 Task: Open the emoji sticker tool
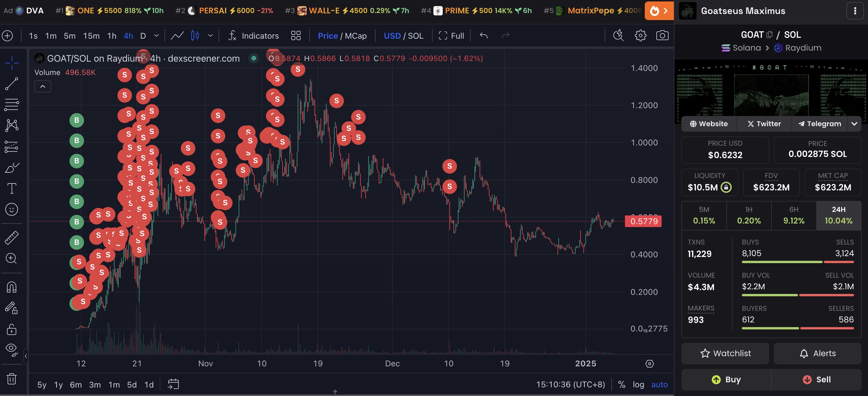[x=12, y=209]
